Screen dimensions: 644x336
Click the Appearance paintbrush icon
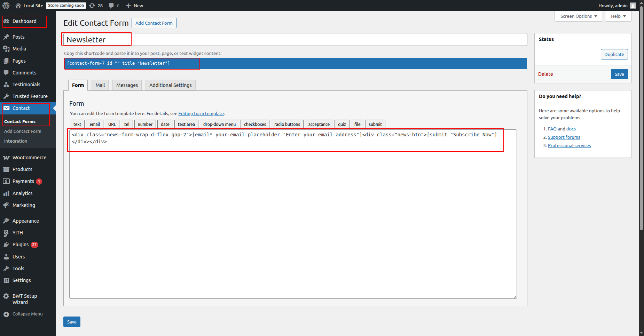[6, 221]
